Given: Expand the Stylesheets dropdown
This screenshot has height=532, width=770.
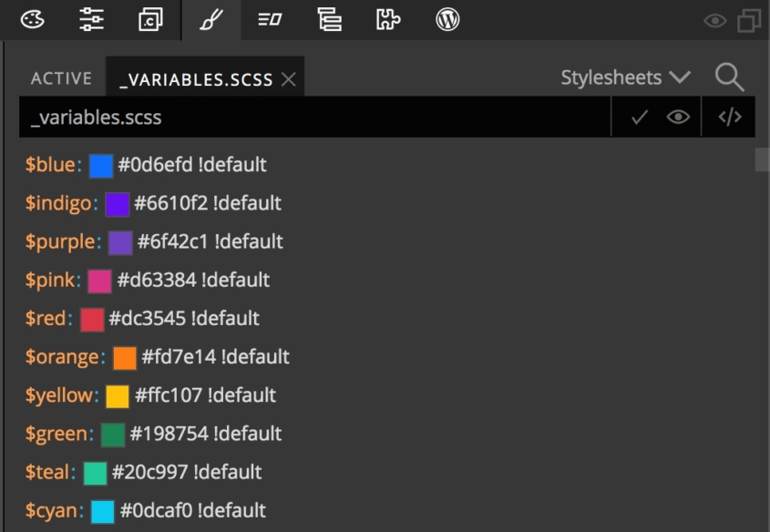Looking at the screenshot, I should (625, 78).
